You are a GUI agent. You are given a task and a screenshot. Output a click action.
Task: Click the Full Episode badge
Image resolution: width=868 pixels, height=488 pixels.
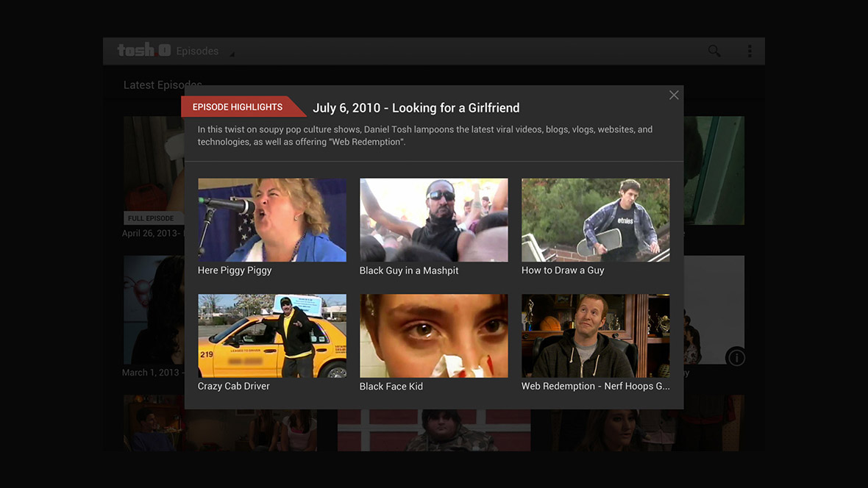point(151,218)
